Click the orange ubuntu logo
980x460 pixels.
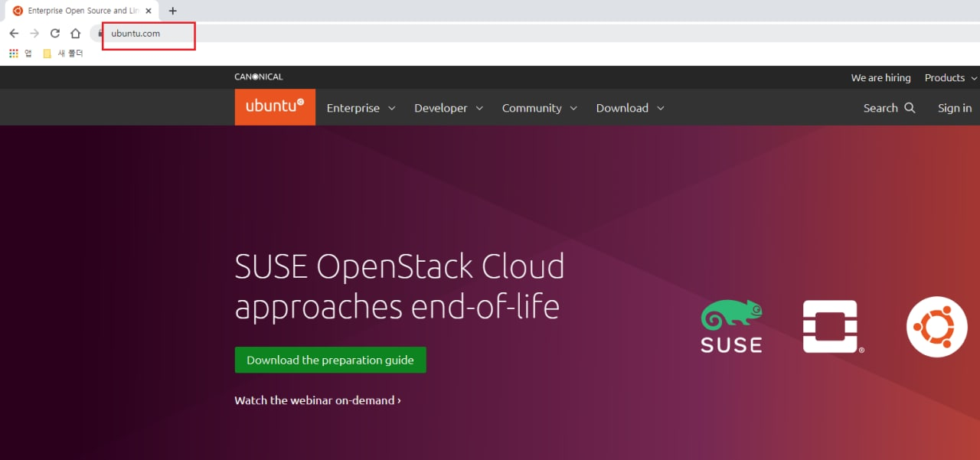pyautogui.click(x=275, y=107)
